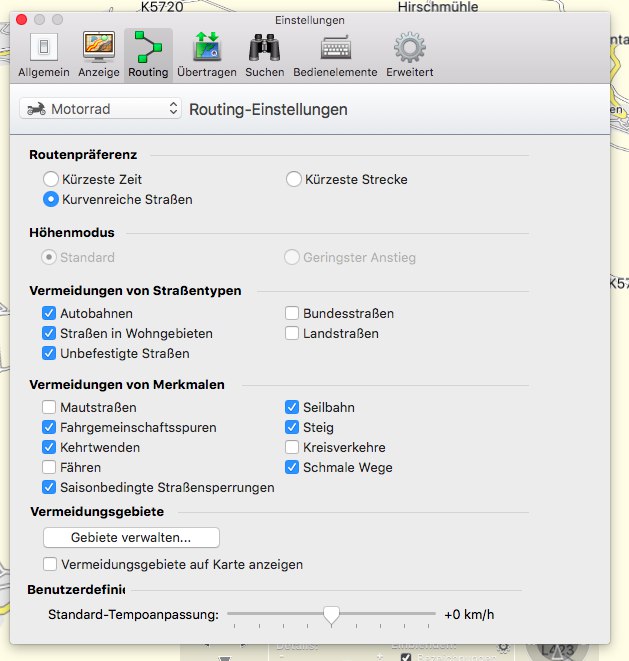Image resolution: width=629 pixels, height=661 pixels.
Task: Select the Kurvenreiche Straßen radio option
Action: [50, 199]
